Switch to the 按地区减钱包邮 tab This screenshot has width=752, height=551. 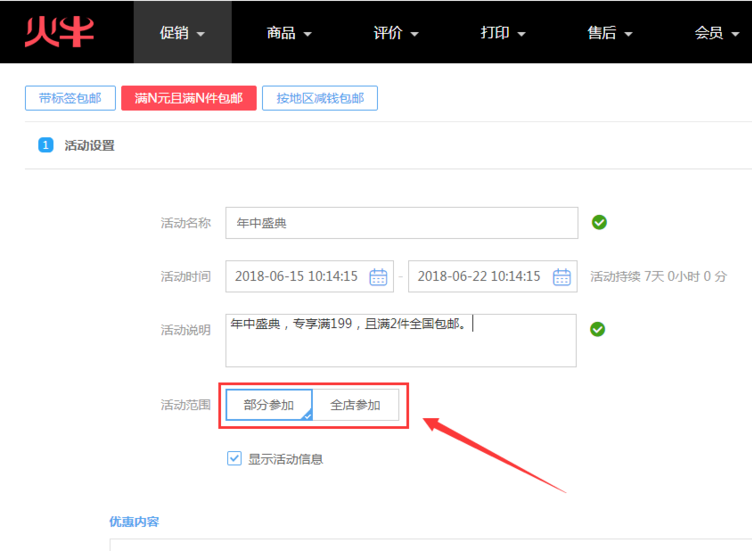(320, 98)
